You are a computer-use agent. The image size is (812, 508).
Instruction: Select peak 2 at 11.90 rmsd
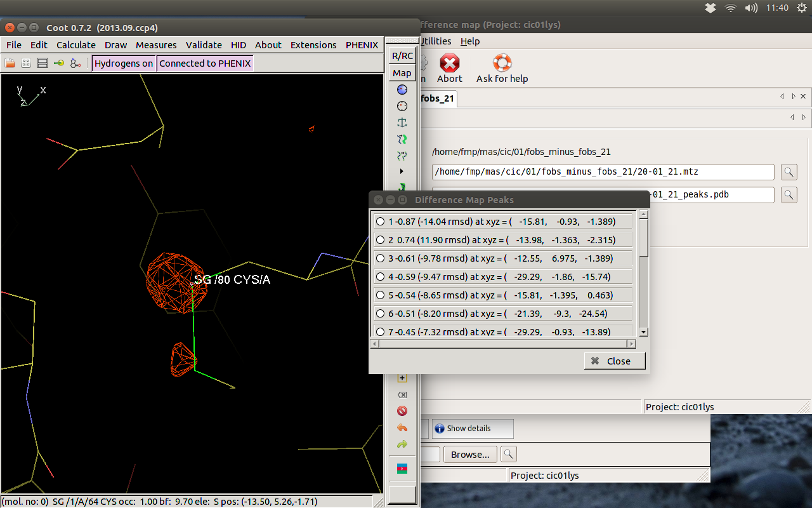pyautogui.click(x=381, y=240)
